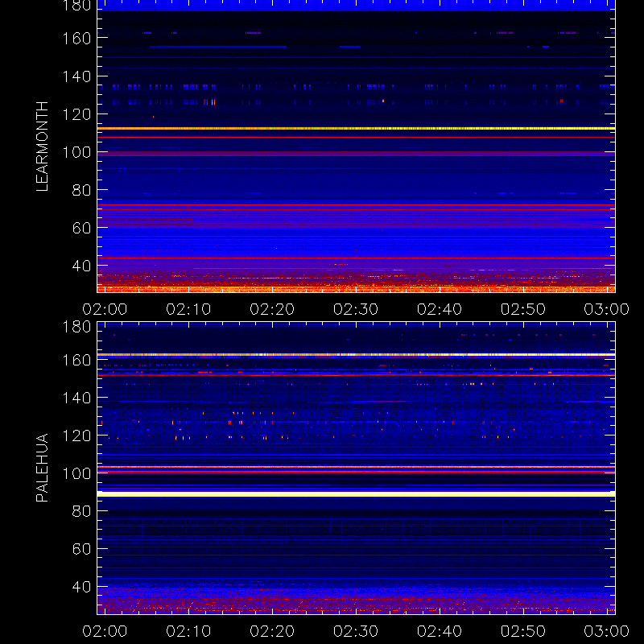Select frequency label 120 on the Learmonth plot
This screenshot has width=644, height=644.
pos(76,114)
